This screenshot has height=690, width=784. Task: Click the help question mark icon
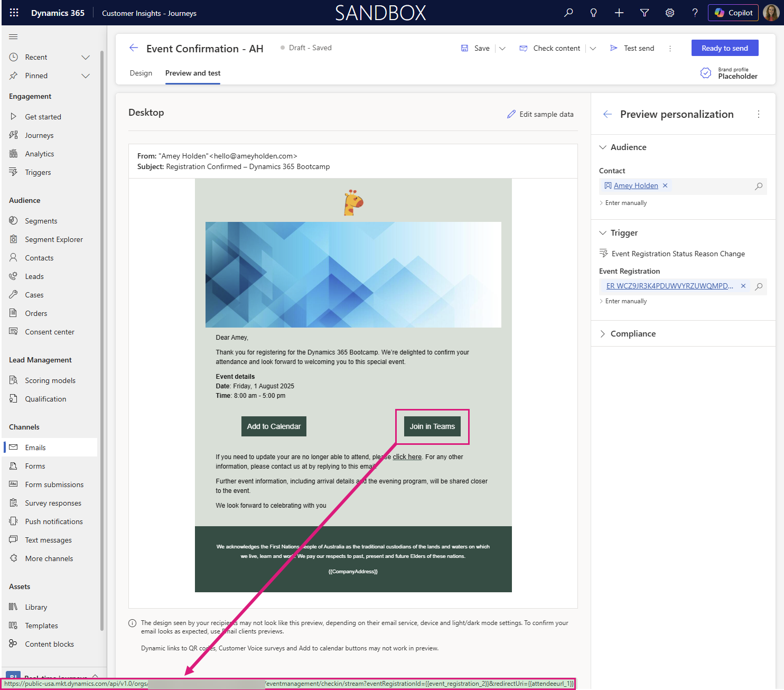pyautogui.click(x=695, y=13)
